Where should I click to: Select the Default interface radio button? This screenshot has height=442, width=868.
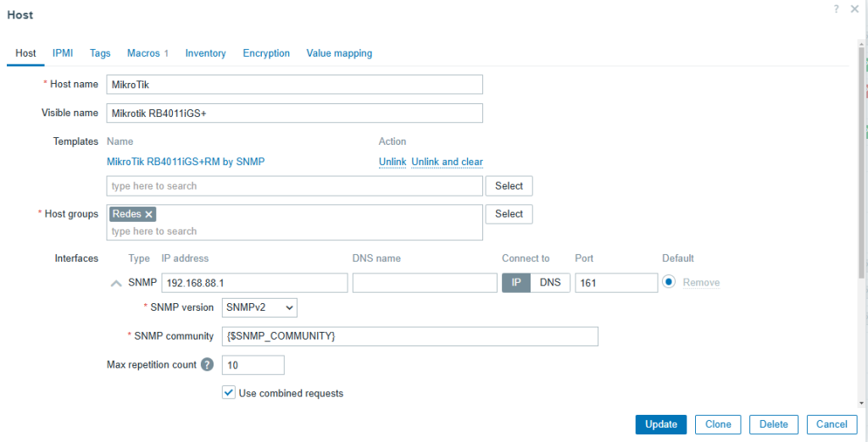click(669, 282)
